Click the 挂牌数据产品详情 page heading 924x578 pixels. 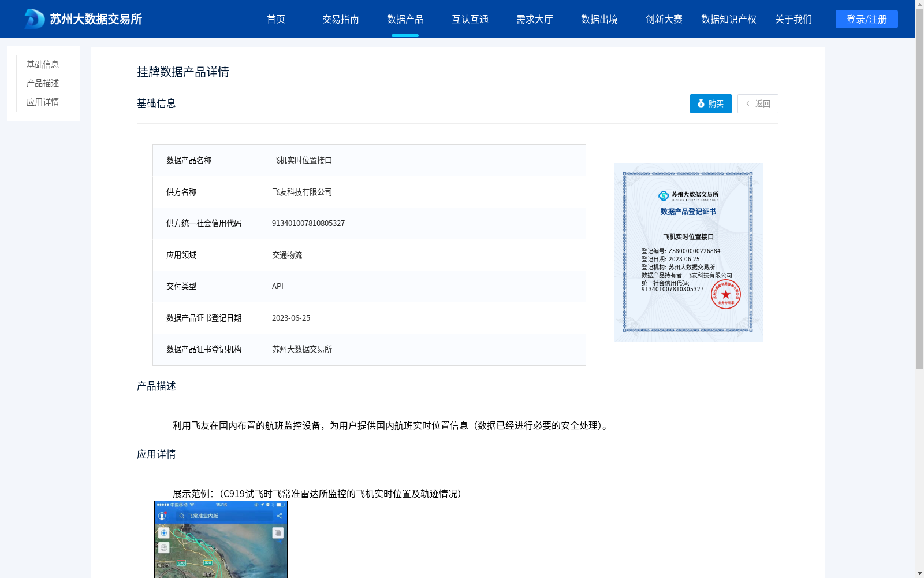pos(183,72)
